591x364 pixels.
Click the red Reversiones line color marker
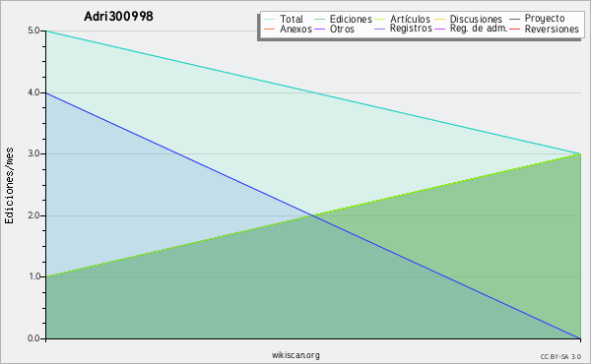pos(515,29)
